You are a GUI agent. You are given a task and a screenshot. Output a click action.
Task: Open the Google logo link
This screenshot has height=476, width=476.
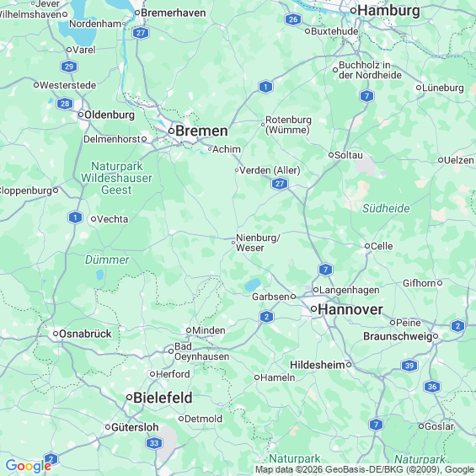pyautogui.click(x=29, y=466)
